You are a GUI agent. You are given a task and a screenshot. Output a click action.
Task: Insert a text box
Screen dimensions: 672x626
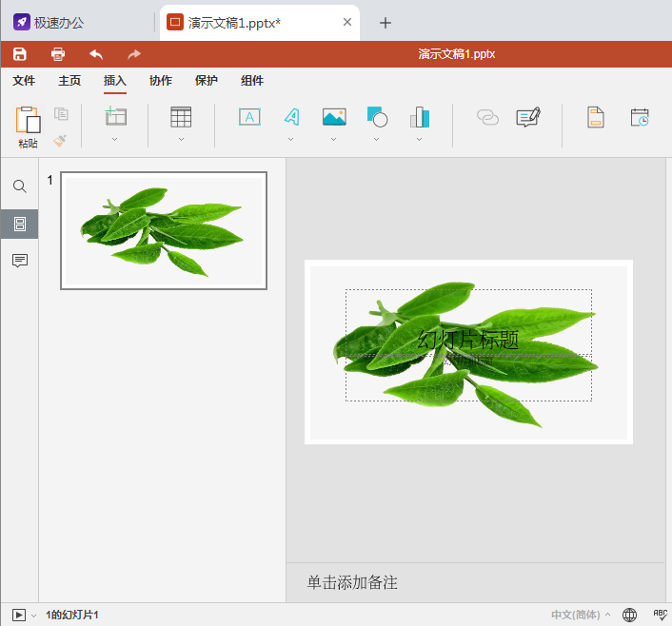click(x=249, y=117)
